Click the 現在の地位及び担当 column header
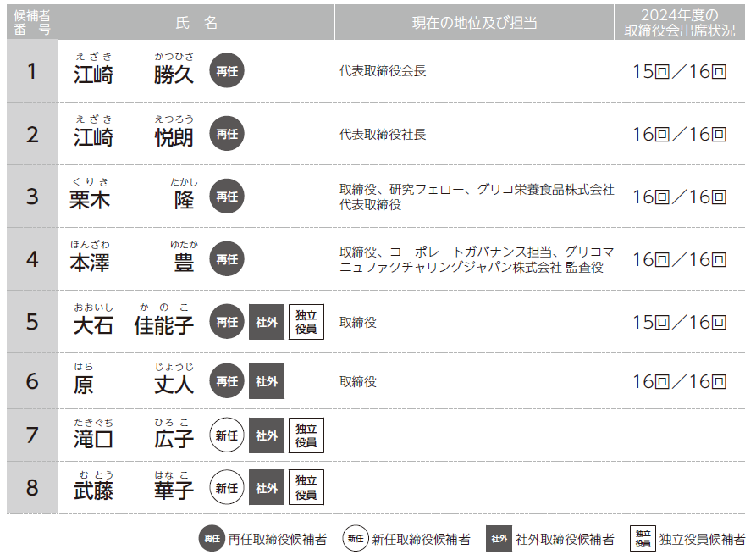The height and width of the screenshot is (560, 756). pyautogui.click(x=474, y=23)
